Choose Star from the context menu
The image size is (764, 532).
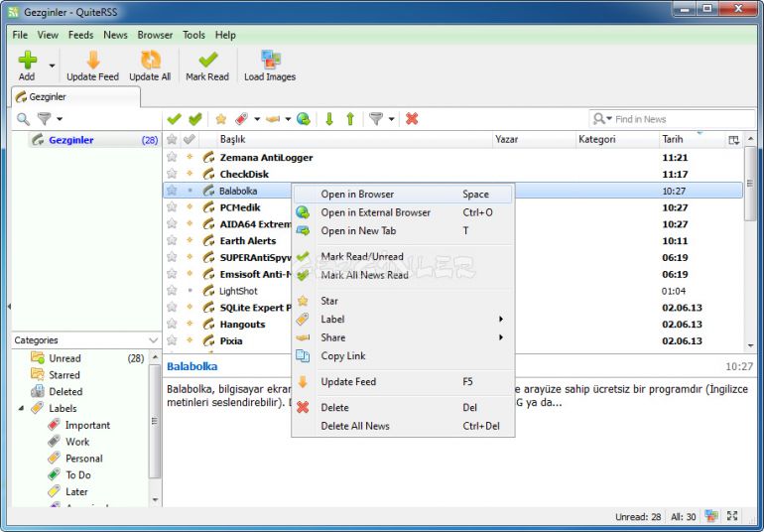tap(403, 301)
